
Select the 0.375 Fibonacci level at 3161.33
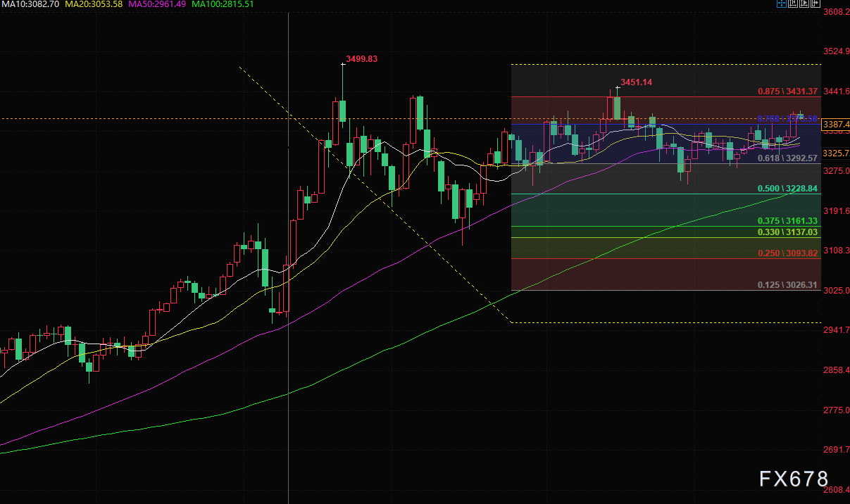[x=787, y=221]
